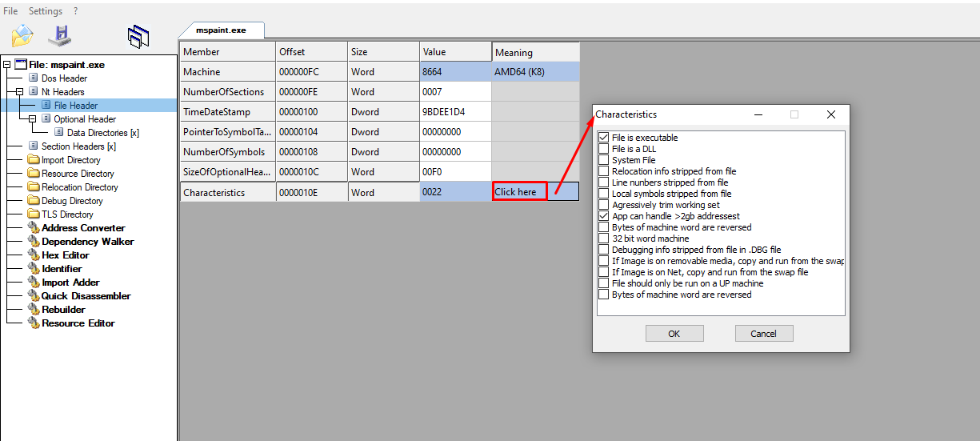Launch the Dependency Walker tool icon
Screen dimensions: 980x441
[x=34, y=242]
